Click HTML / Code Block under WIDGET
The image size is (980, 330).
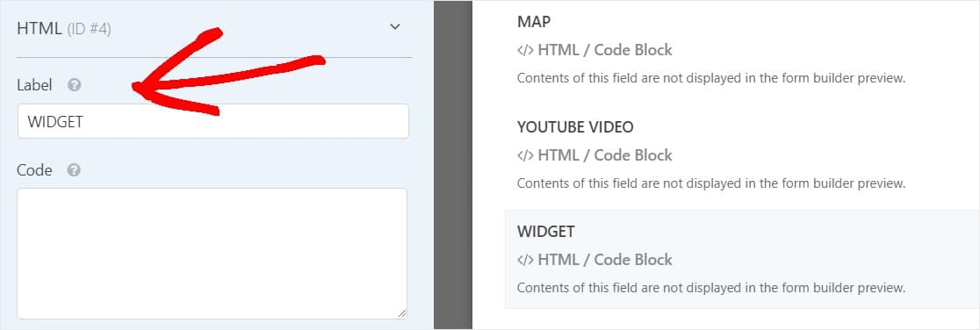(604, 260)
